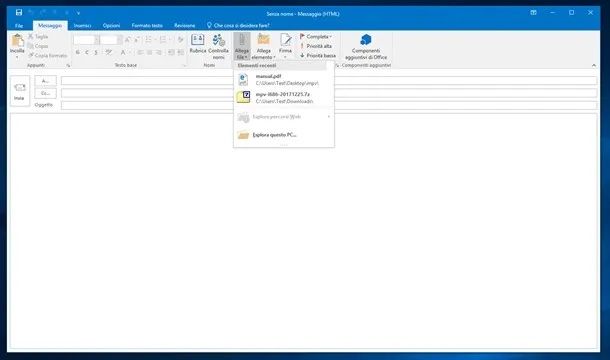Open Componenti aggiuntivi di Office
610x360 pixels.
tap(366, 46)
